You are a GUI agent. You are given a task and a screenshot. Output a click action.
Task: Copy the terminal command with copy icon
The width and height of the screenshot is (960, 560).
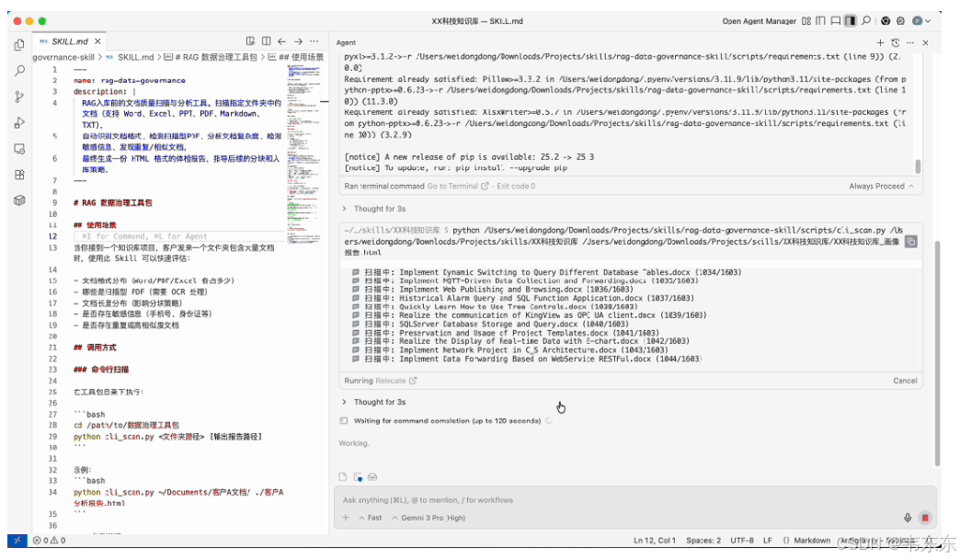[911, 242]
